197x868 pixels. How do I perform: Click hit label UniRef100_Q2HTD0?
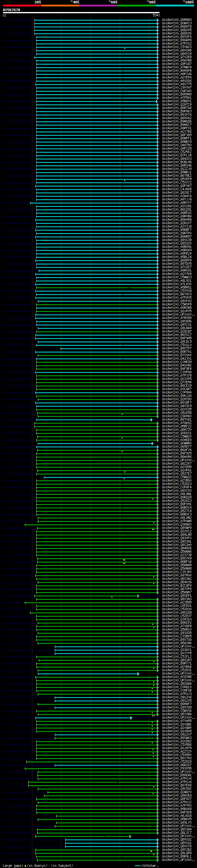(177, 399)
